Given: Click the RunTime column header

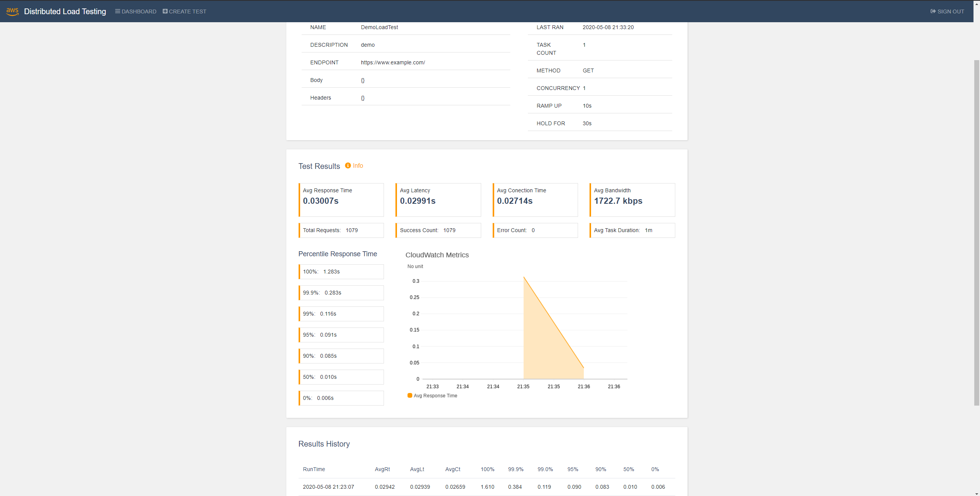Looking at the screenshot, I should 314,469.
